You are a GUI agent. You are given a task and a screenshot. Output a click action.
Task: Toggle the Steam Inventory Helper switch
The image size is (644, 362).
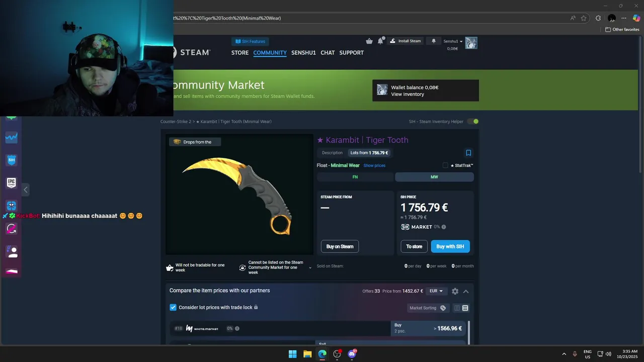tap(473, 121)
